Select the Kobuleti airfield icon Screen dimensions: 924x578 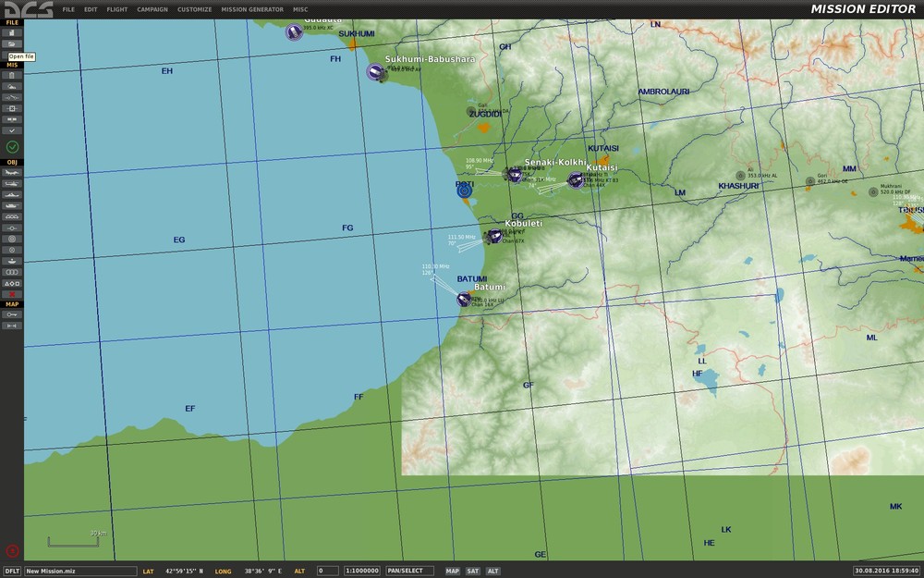[x=494, y=236]
